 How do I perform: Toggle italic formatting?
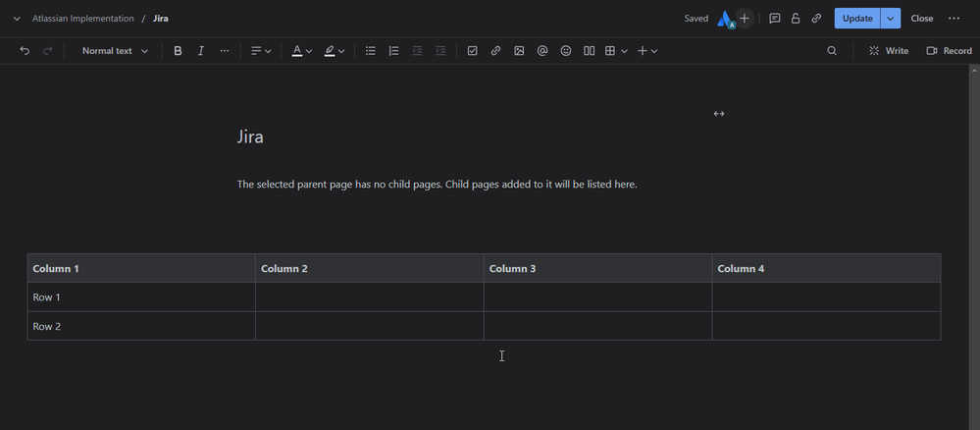[x=201, y=51]
